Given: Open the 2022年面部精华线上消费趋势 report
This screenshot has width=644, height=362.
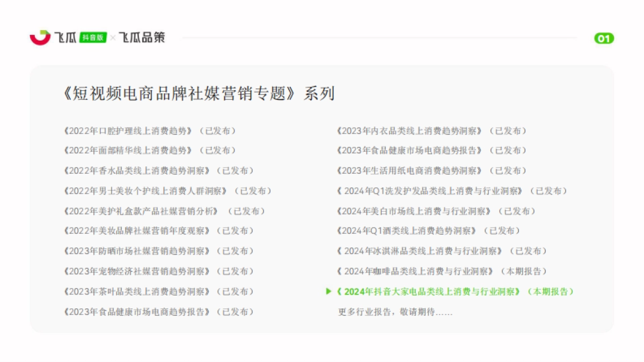Looking at the screenshot, I should (127, 150).
